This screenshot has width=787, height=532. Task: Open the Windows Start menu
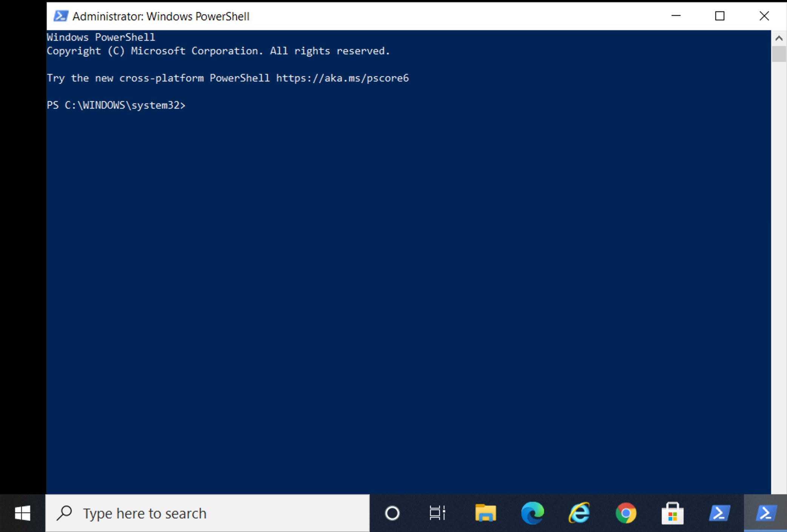(x=23, y=513)
